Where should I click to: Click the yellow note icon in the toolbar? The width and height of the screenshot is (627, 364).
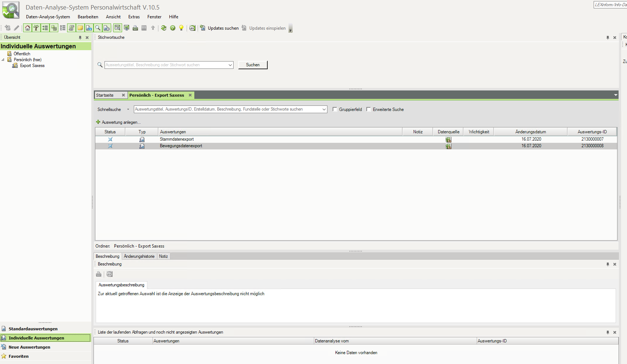point(80,28)
